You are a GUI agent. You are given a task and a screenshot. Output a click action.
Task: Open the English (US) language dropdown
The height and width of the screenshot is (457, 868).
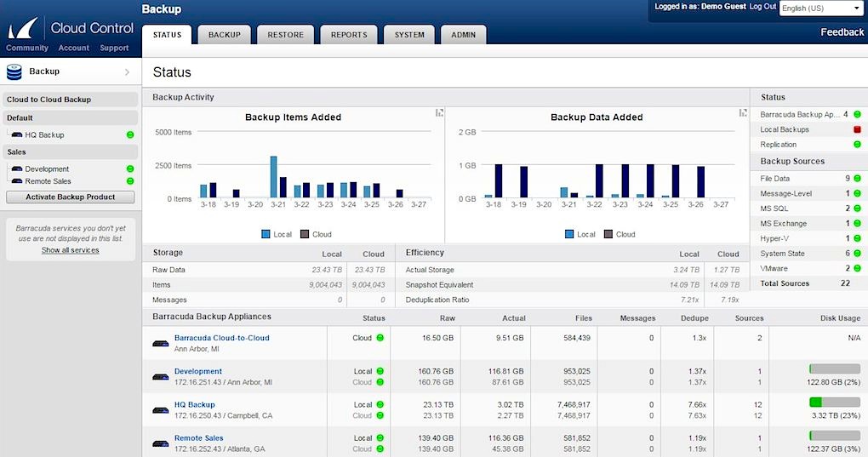point(821,9)
